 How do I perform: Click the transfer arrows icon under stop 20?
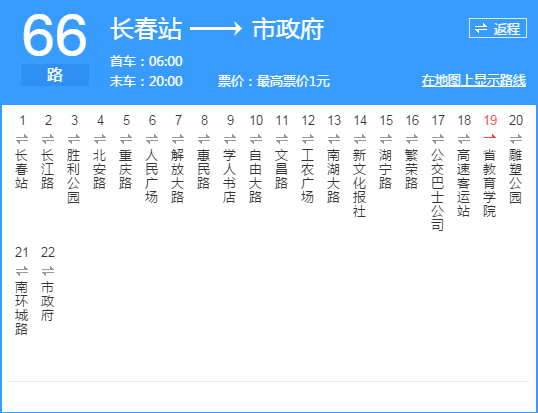coord(516,139)
